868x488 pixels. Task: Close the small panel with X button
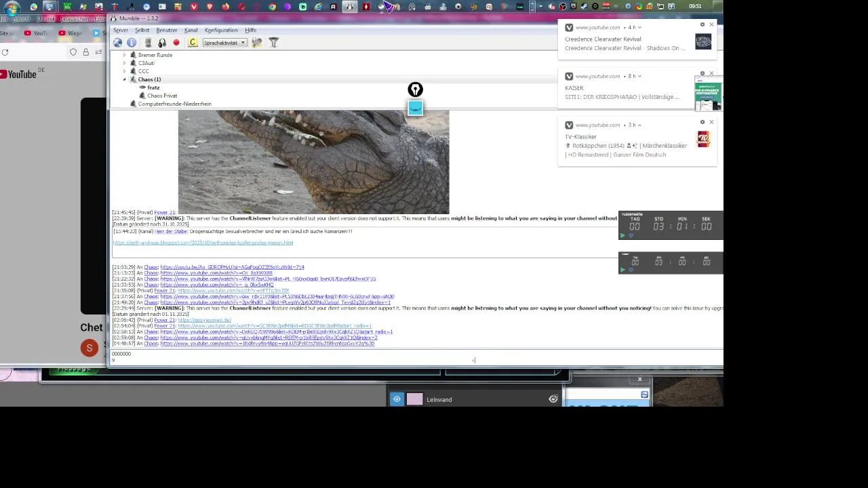pyautogui.click(x=639, y=380)
